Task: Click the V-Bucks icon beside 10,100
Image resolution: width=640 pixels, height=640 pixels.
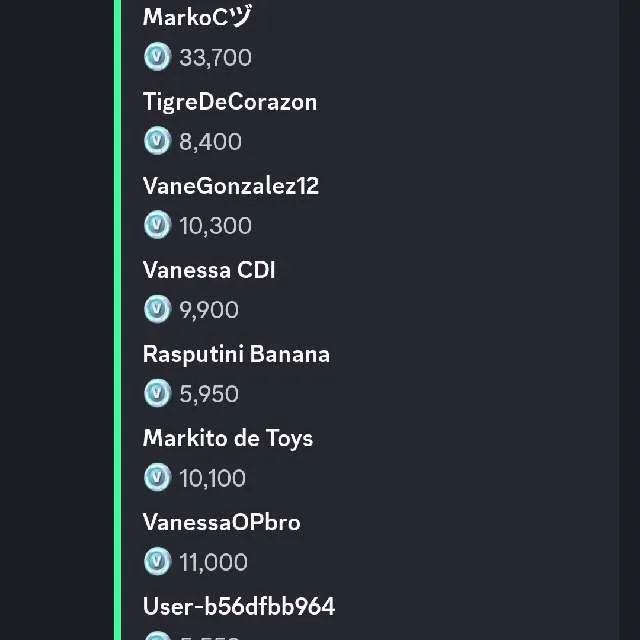Action: (157, 477)
